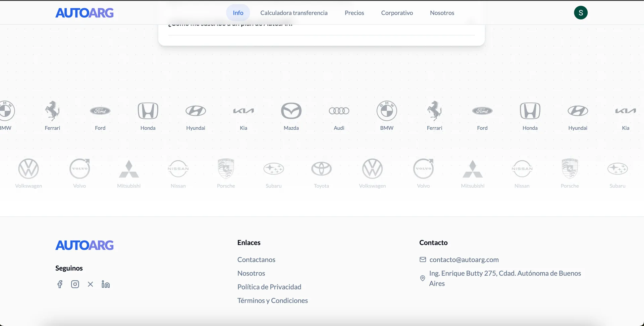Open the Facebook page icon under Seguinos
Image resolution: width=644 pixels, height=326 pixels.
pos(60,284)
